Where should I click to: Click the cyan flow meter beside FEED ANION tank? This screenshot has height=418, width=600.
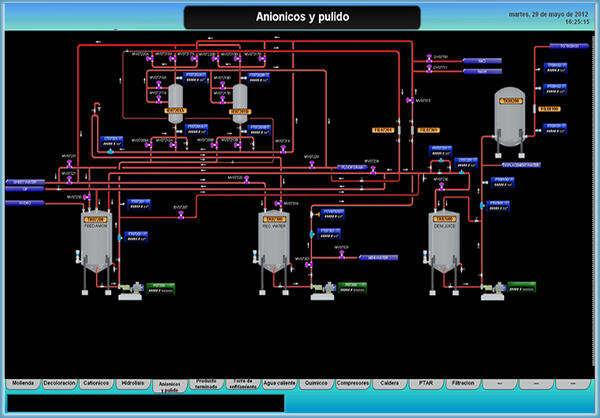119,238
